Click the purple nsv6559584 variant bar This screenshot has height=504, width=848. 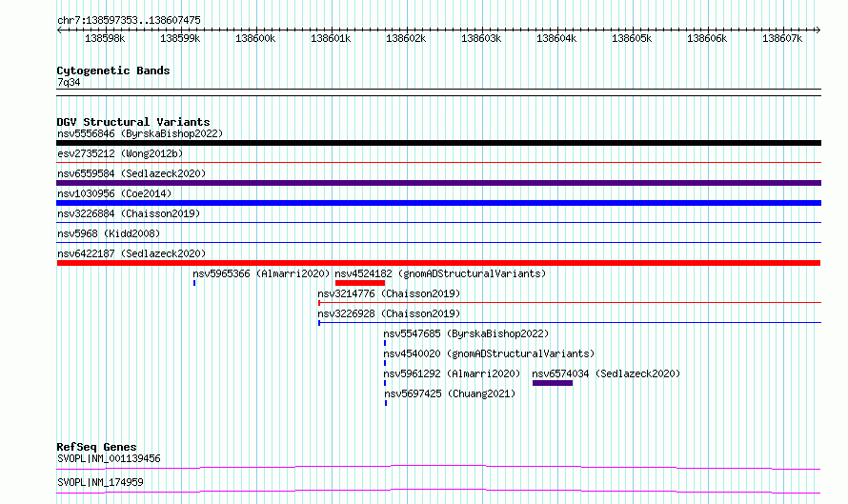coord(438,183)
